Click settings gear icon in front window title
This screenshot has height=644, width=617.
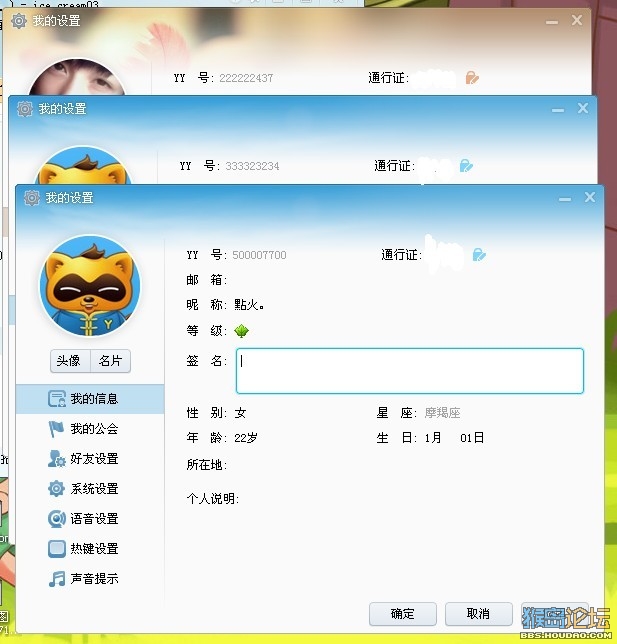(x=32, y=198)
